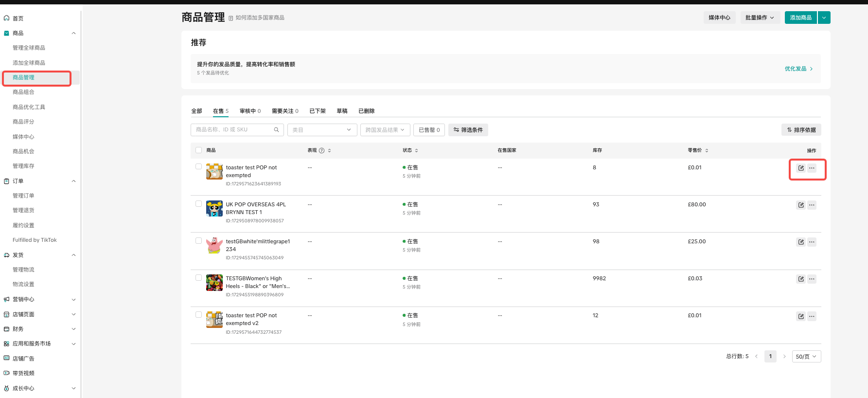Click search magnifier icon in product search

[276, 130]
